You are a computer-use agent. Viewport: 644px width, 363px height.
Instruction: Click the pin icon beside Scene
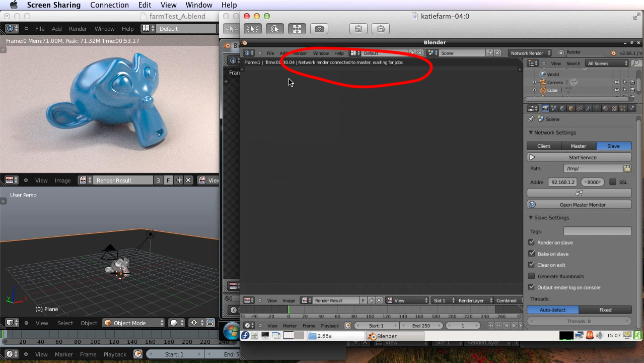[x=531, y=119]
